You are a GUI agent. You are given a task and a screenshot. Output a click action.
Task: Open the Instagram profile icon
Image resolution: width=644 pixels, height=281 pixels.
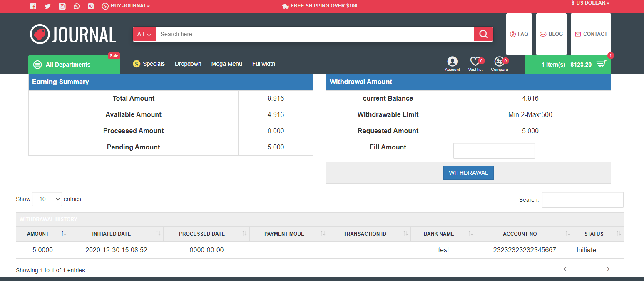[x=62, y=6]
